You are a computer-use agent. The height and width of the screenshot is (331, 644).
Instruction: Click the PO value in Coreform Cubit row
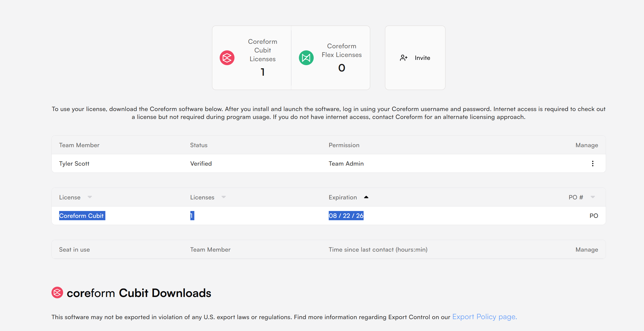594,216
